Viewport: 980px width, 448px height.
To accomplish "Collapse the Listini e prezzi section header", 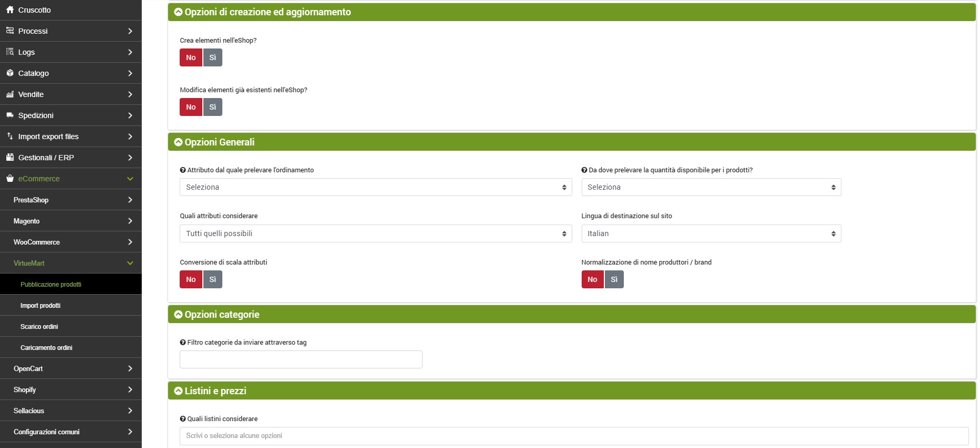I will pyautogui.click(x=178, y=391).
